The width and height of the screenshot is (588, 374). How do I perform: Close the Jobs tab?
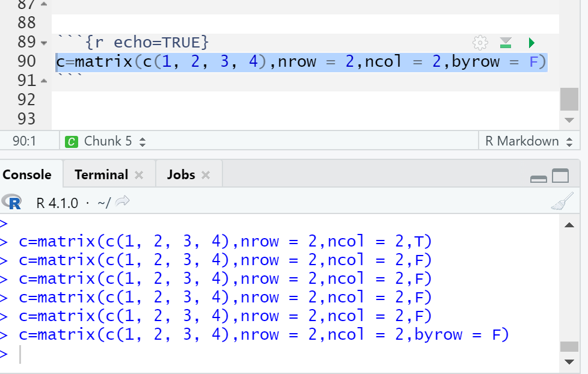click(206, 176)
